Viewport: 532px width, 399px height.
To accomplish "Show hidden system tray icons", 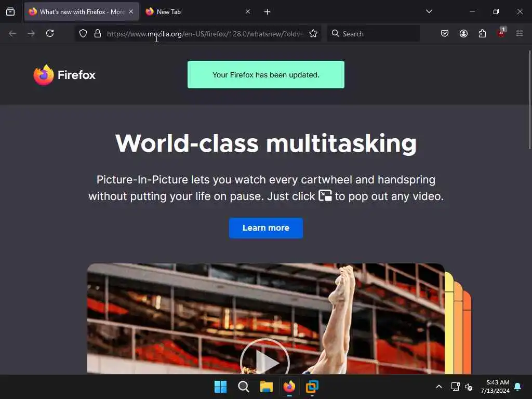I will [x=438, y=387].
